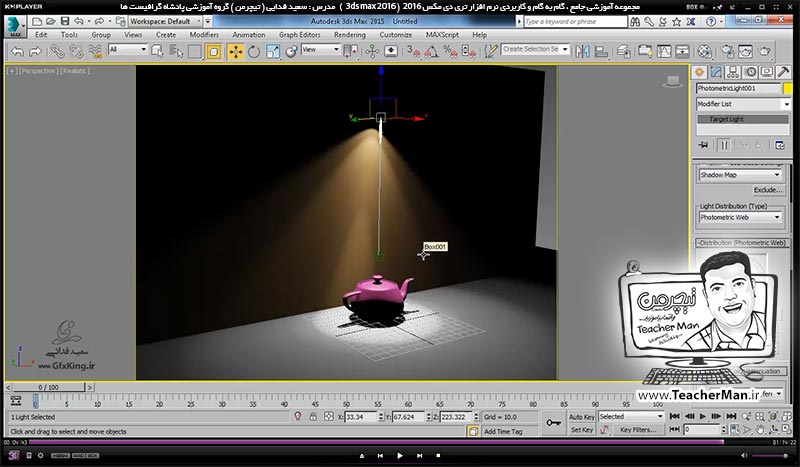Click the Exclude... button
The image size is (800, 467).
768,190
